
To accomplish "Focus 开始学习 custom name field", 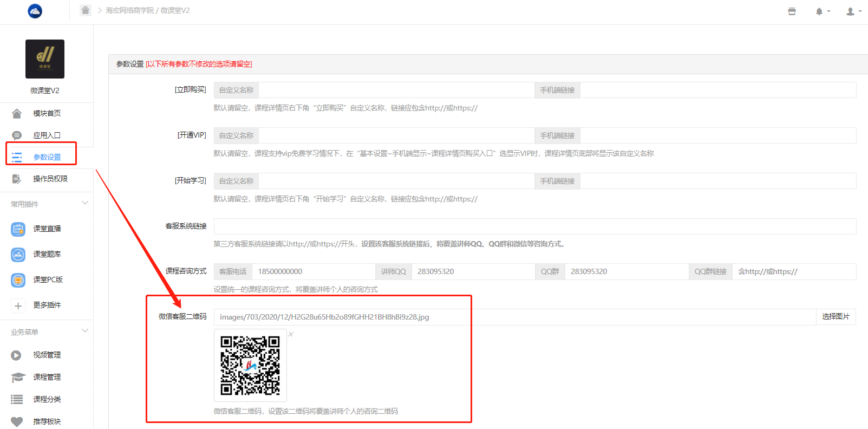I will 396,181.
